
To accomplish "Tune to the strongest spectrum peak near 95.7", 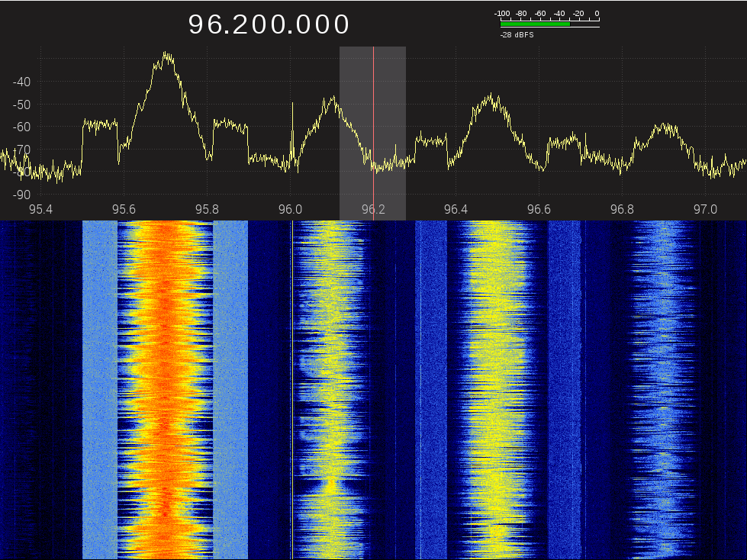I will [166, 56].
